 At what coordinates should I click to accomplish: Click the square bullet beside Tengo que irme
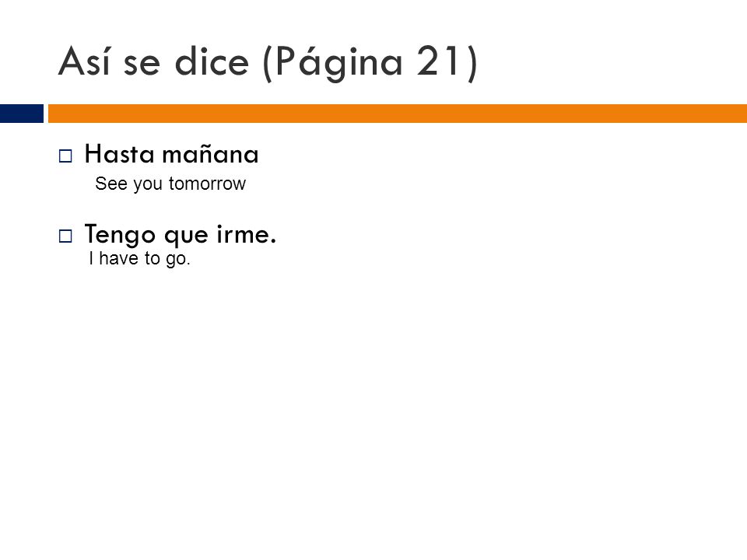tap(65, 236)
